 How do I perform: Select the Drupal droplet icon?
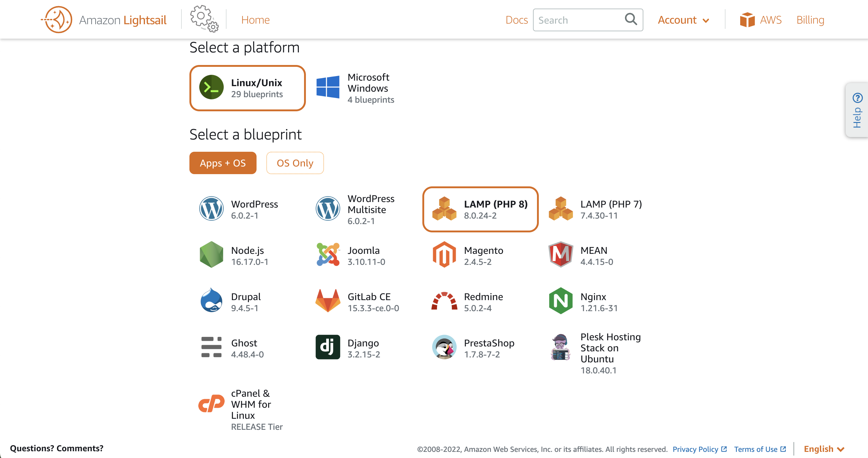211,300
